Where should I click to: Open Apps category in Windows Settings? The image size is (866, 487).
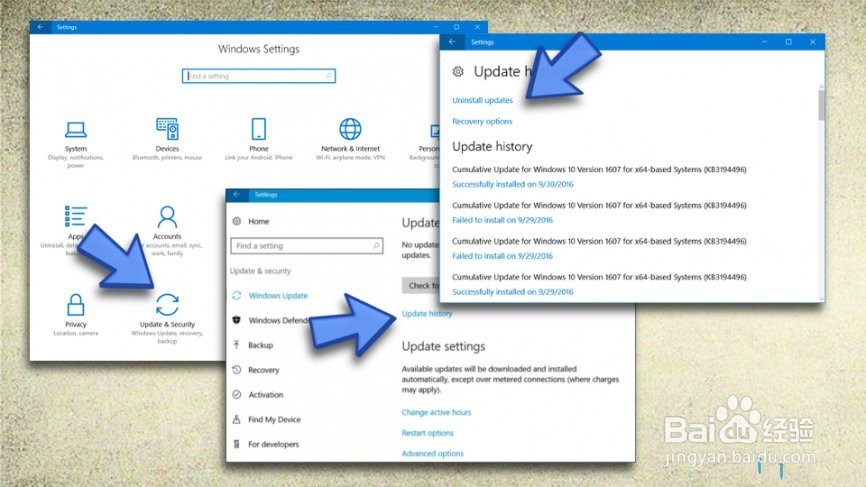click(x=75, y=229)
